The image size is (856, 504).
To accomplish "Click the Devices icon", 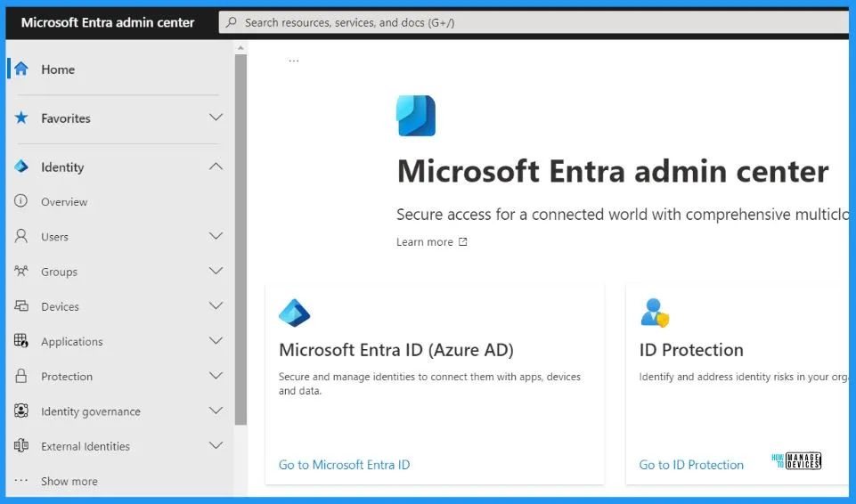I will [20, 305].
